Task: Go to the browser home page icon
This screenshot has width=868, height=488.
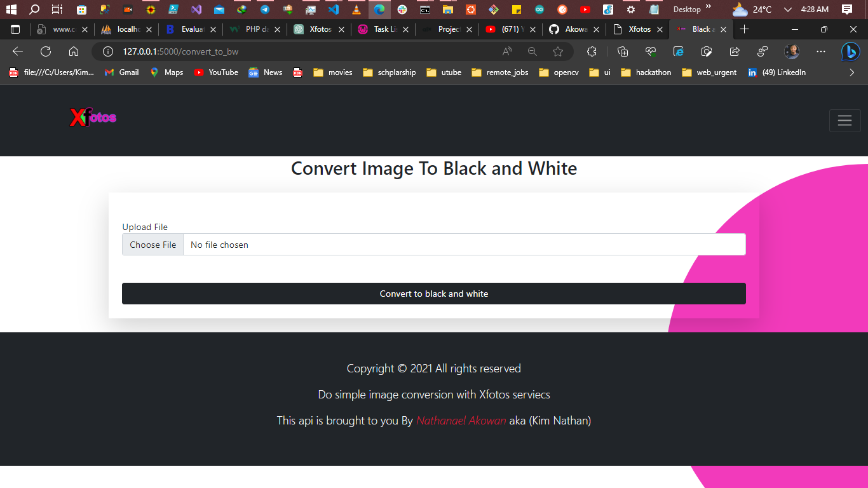Action: point(74,51)
